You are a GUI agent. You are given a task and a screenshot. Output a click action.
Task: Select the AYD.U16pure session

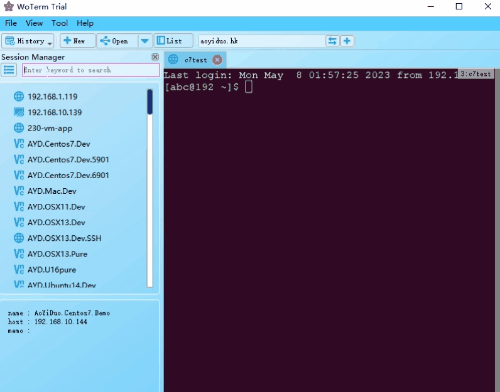pyautogui.click(x=52, y=270)
